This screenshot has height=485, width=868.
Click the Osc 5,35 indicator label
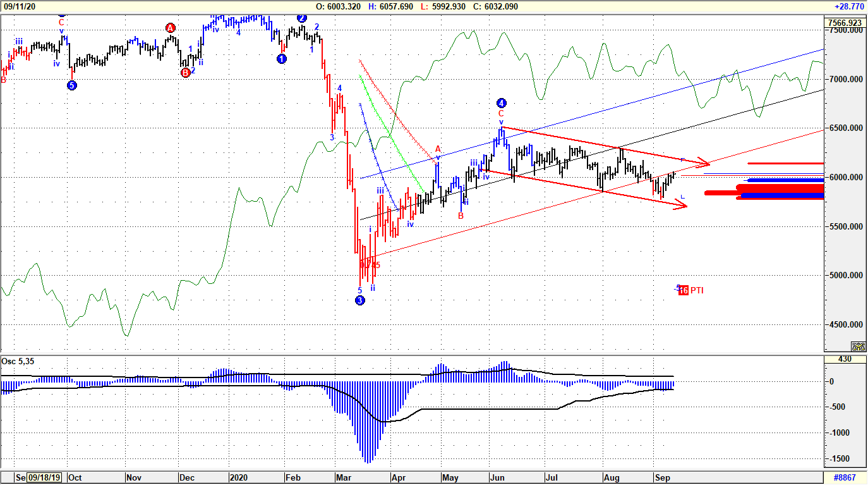[18, 360]
